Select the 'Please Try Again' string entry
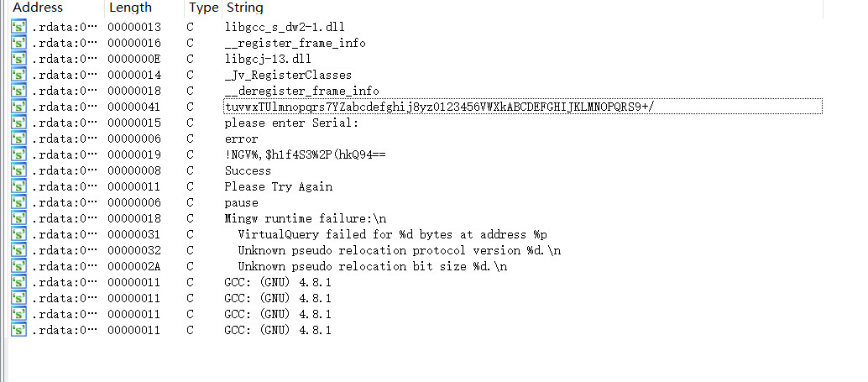This screenshot has height=382, width=868. pyautogui.click(x=279, y=186)
